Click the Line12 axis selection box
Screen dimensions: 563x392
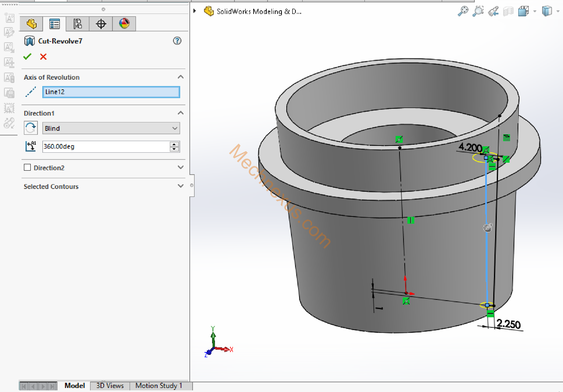(x=111, y=92)
